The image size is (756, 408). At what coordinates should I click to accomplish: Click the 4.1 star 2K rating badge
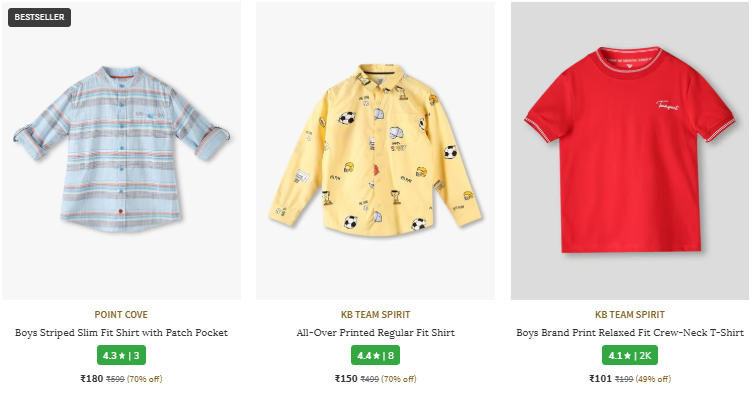tap(630, 355)
